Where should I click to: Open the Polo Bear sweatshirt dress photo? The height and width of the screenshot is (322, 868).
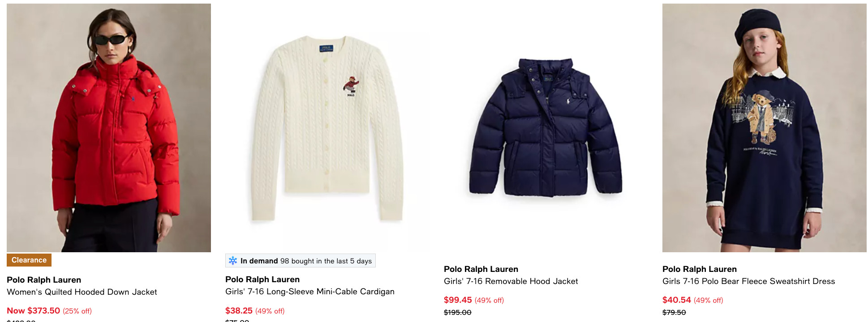tap(765, 128)
